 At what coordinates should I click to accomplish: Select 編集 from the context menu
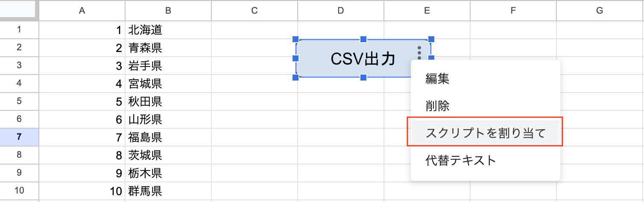click(437, 78)
